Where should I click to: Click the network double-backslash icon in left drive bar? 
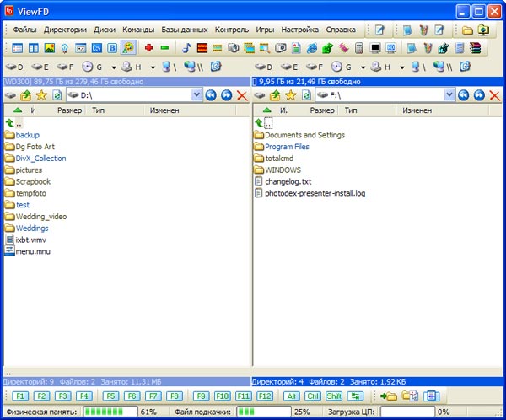coord(193,67)
